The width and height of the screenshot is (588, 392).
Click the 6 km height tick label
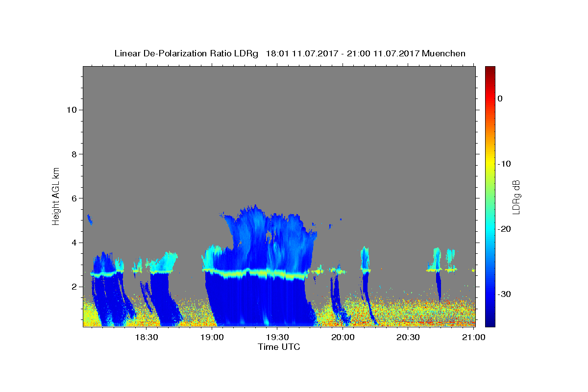point(73,198)
